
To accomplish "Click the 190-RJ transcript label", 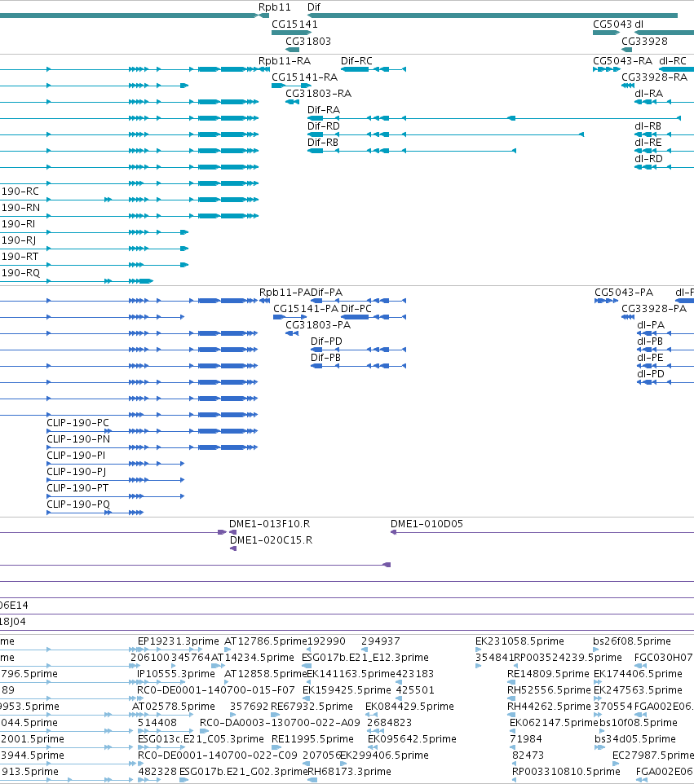I will (19, 240).
